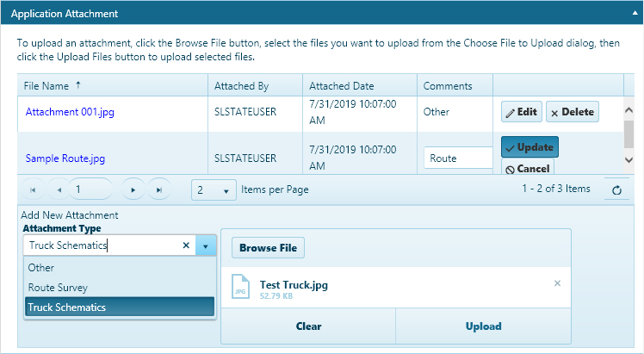The width and height of the screenshot is (644, 354).
Task: Go to previous page of attachments
Action: tap(59, 189)
